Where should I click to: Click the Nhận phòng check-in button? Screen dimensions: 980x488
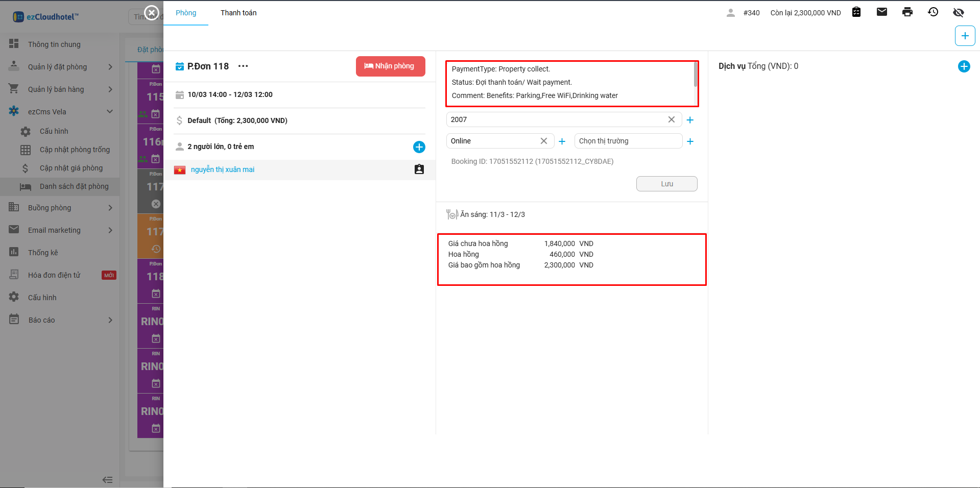pyautogui.click(x=390, y=66)
